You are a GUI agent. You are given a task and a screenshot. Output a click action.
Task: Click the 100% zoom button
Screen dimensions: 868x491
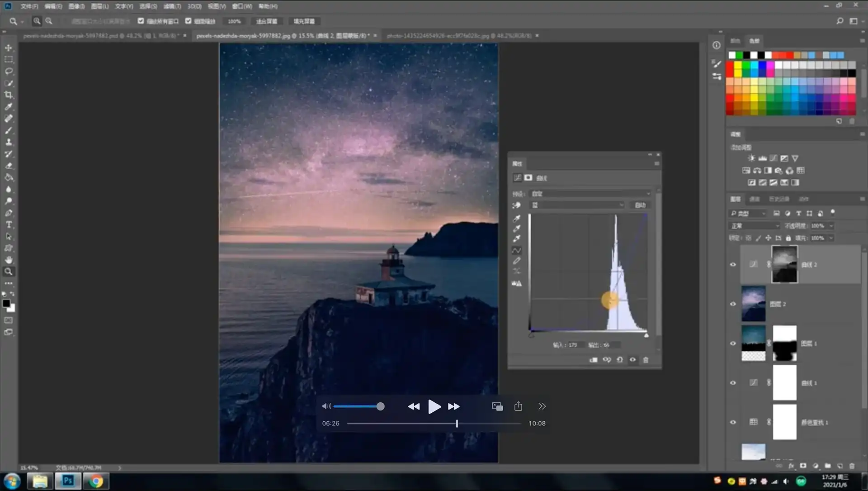point(234,21)
